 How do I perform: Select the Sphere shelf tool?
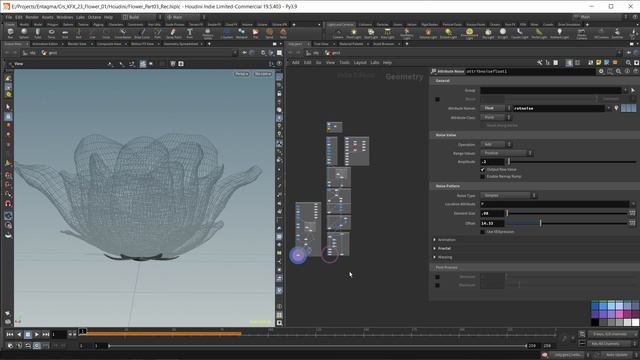click(x=24, y=33)
